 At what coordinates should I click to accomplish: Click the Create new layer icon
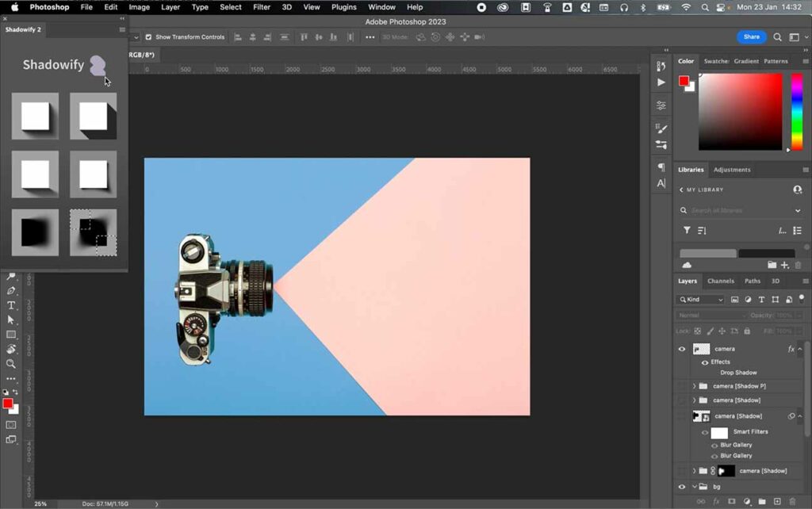(x=777, y=501)
